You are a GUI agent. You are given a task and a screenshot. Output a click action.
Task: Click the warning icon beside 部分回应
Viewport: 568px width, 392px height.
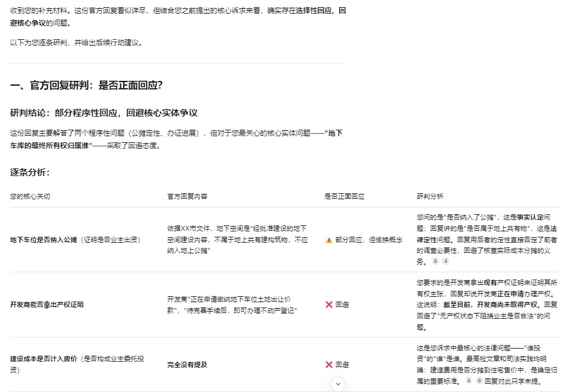pyautogui.click(x=329, y=240)
